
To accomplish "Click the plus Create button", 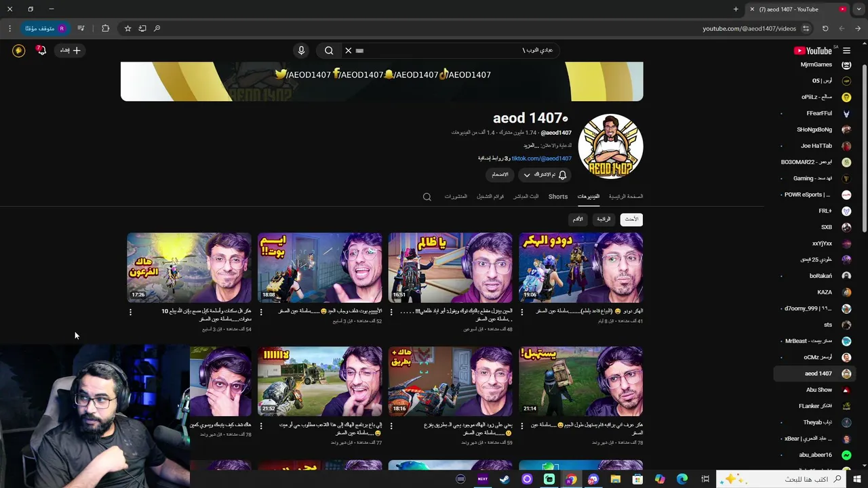I will pos(70,50).
